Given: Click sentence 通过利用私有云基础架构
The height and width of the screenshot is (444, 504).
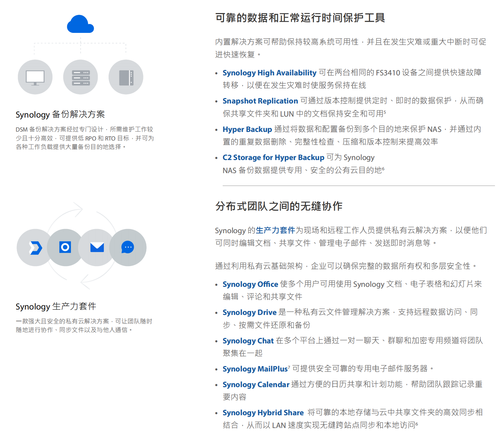Looking at the screenshot, I should click(x=346, y=266).
